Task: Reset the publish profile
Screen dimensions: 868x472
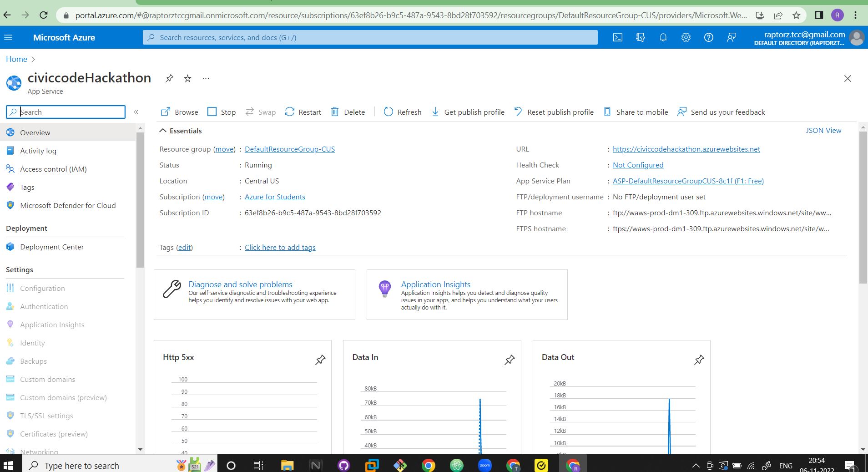Action: click(x=554, y=112)
